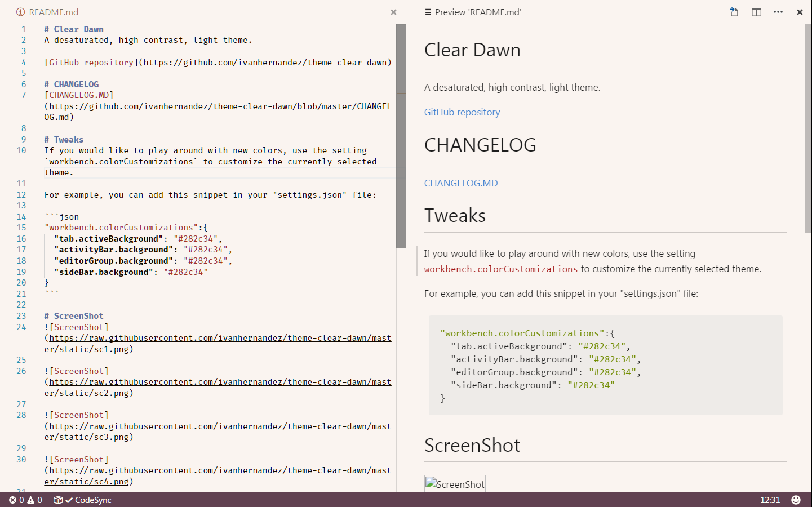
Task: Click the editor vertical scrollbar thumb
Action: pos(401,136)
